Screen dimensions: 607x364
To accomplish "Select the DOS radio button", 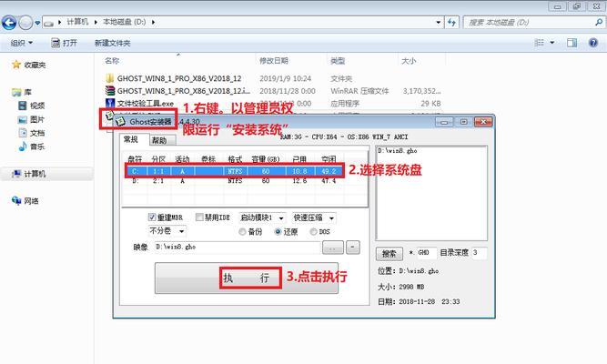I will pyautogui.click(x=313, y=232).
